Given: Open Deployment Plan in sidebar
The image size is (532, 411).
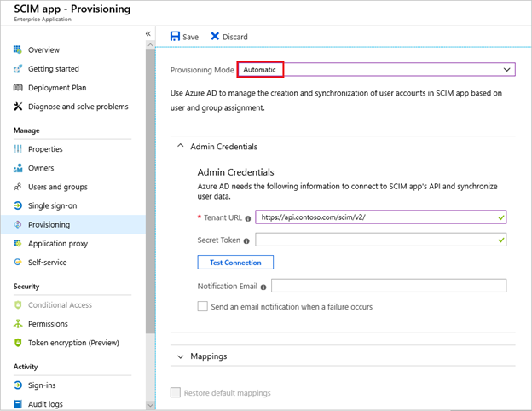Looking at the screenshot, I should 57,88.
